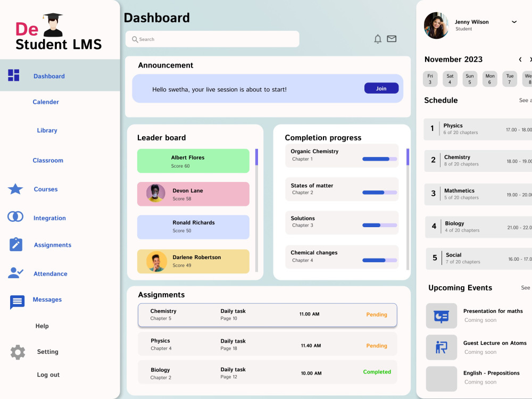The image size is (532, 399).
Task: Open Courses menu item
Action: point(45,189)
